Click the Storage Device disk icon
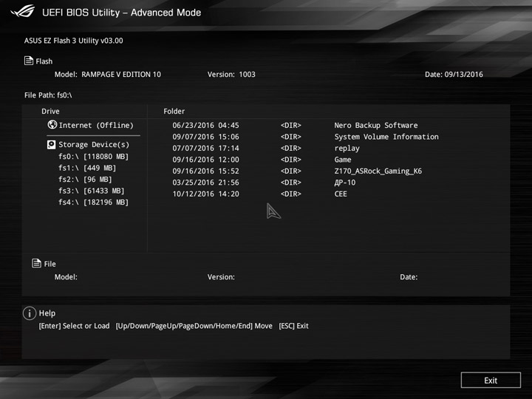The image size is (532, 399). 51,145
